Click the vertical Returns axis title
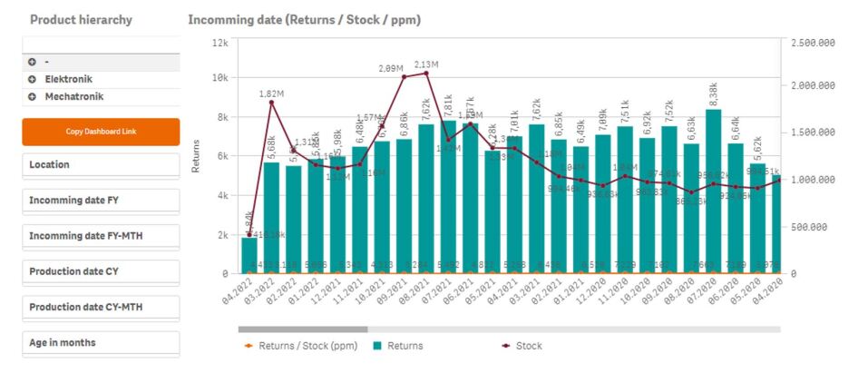Image resolution: width=868 pixels, height=383 pixels. [195, 156]
